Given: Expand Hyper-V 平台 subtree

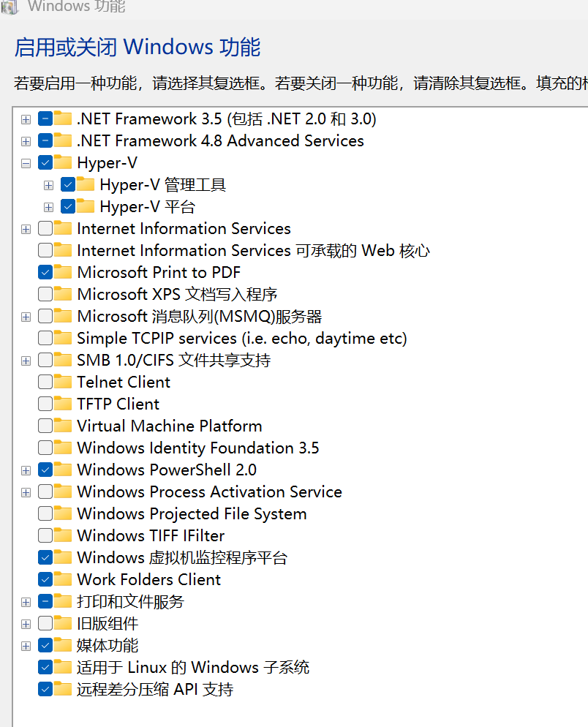Looking at the screenshot, I should [x=49, y=207].
